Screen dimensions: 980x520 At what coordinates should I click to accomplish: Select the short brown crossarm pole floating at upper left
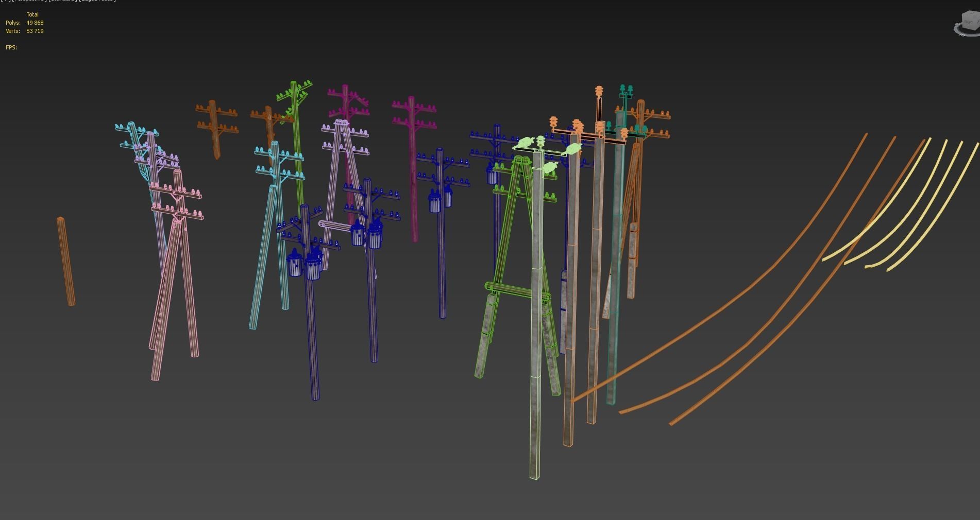click(216, 129)
